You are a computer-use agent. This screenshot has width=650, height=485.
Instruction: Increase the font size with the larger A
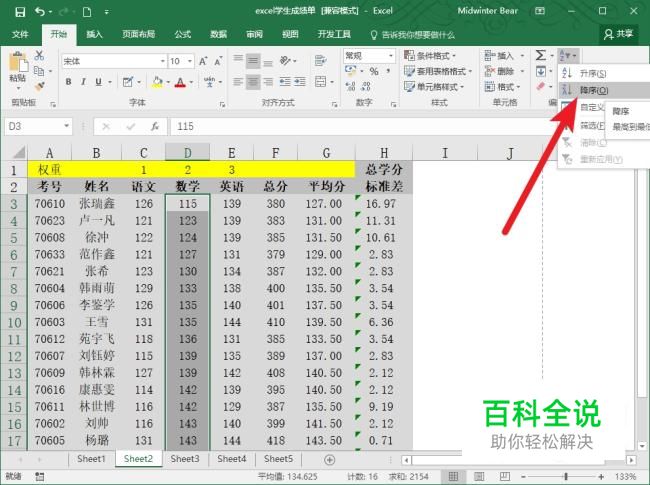tap(203, 61)
